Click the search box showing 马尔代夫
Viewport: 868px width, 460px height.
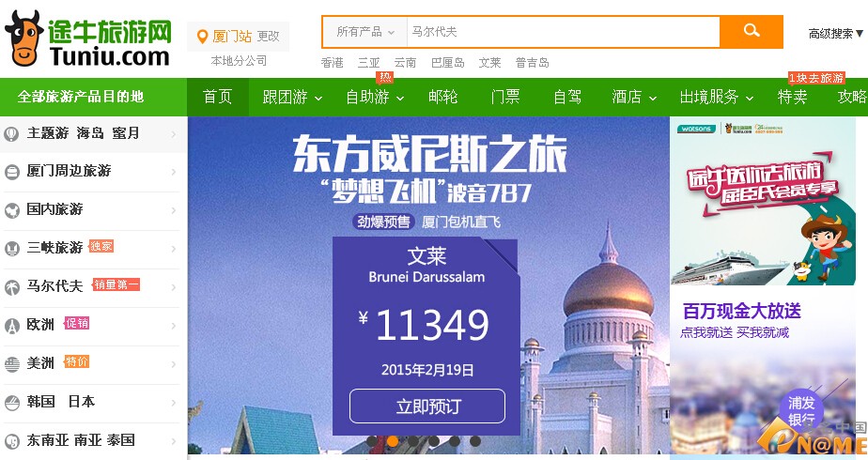pyautogui.click(x=563, y=32)
